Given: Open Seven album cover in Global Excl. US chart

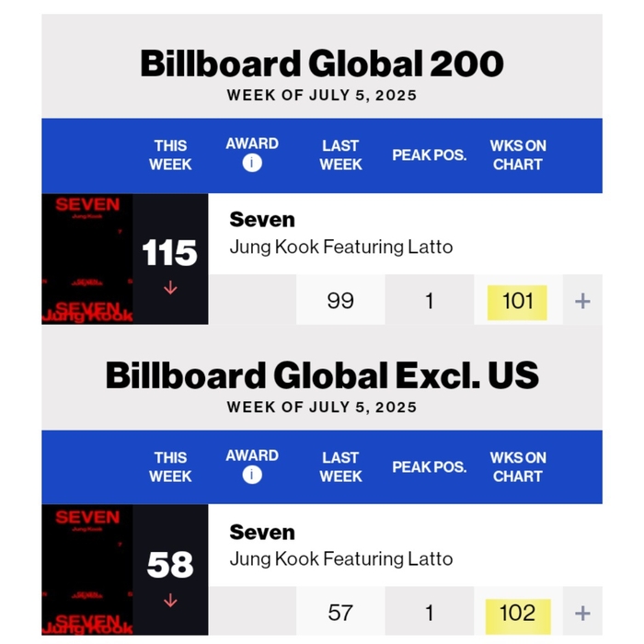Looking at the screenshot, I should pyautogui.click(x=87, y=569).
